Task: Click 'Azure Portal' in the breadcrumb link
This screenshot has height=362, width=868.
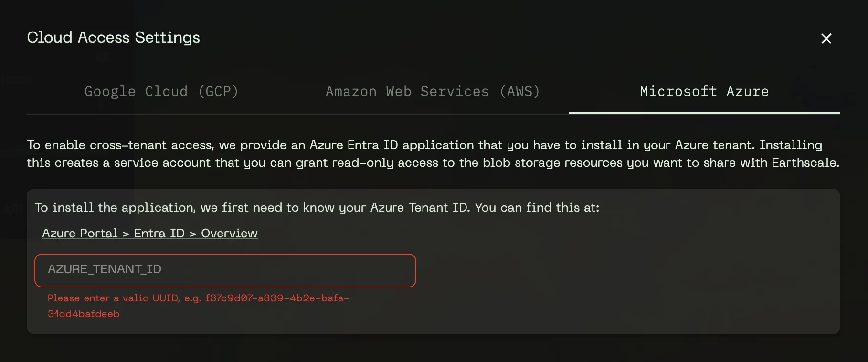Action: click(x=80, y=234)
